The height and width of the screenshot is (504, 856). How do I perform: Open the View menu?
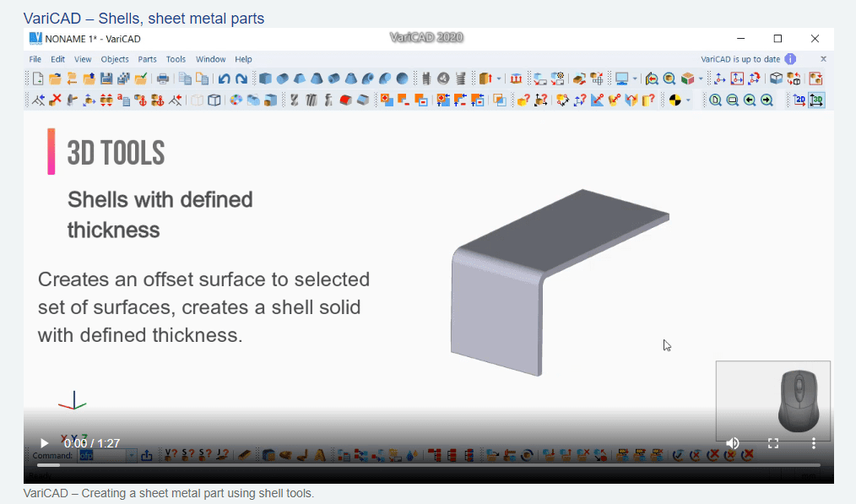83,59
